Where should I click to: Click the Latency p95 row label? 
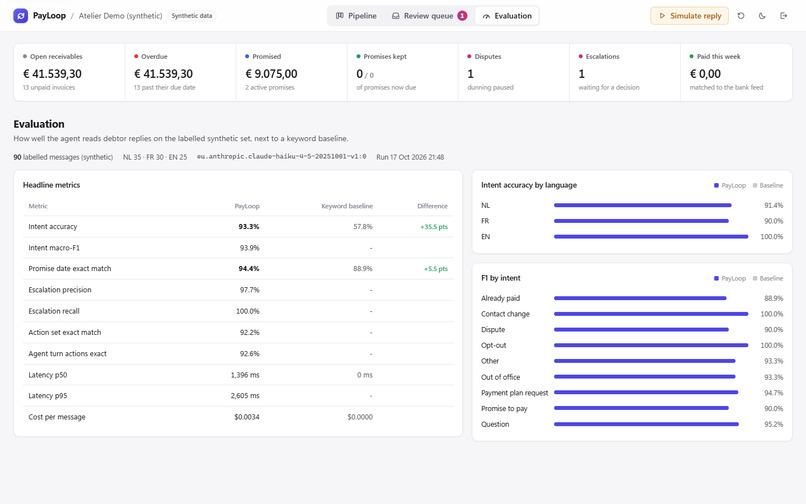tap(48, 396)
